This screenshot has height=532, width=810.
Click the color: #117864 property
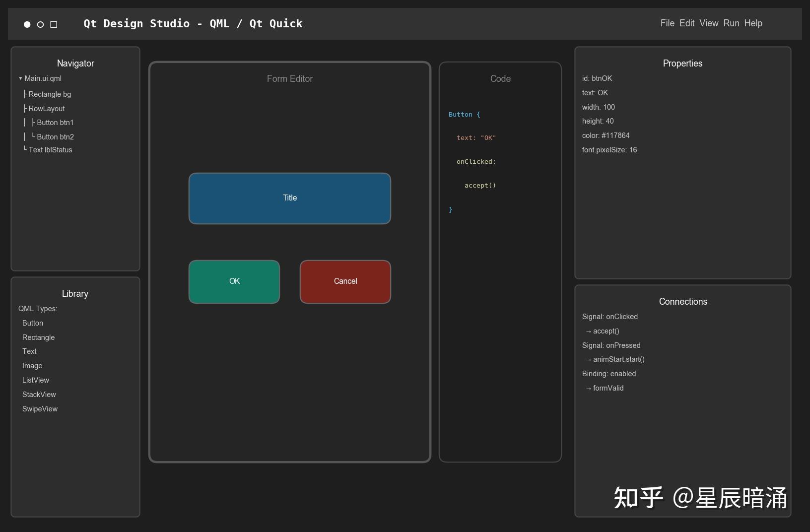pyautogui.click(x=606, y=135)
